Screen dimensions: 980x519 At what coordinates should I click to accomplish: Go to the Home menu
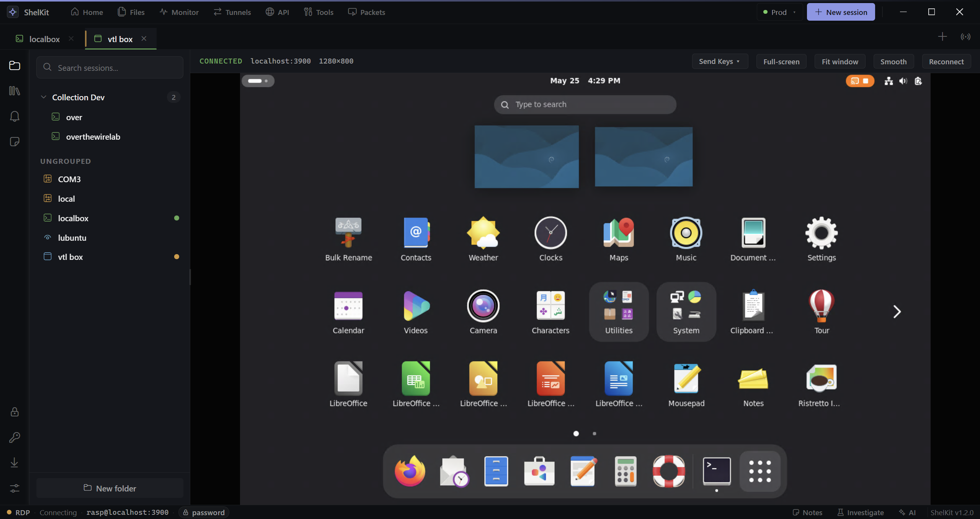[x=87, y=12]
